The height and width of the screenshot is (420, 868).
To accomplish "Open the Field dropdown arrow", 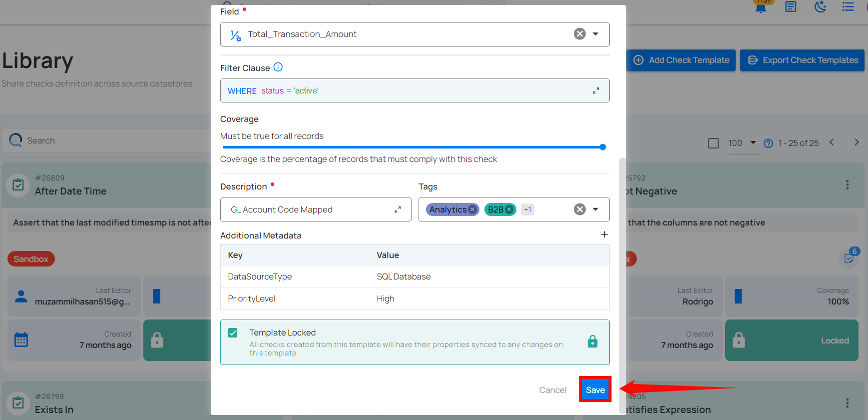I will click(x=595, y=34).
